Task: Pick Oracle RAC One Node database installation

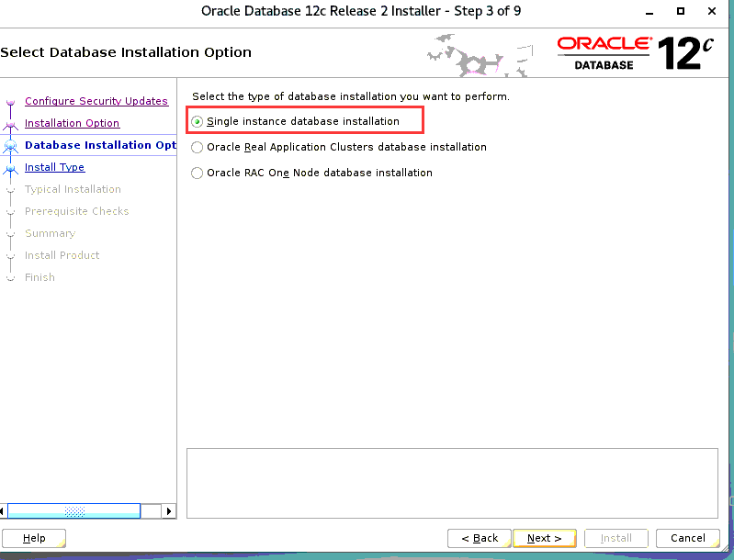Action: [198, 173]
